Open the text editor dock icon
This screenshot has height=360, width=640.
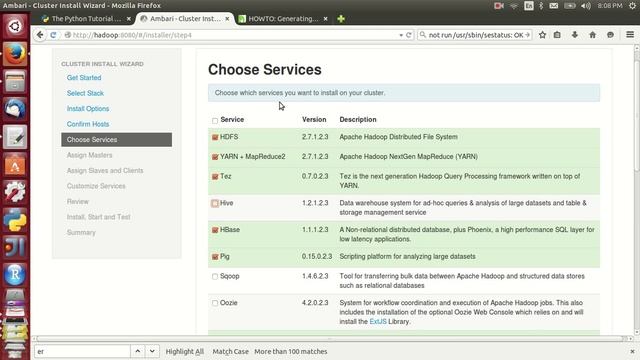15,137
